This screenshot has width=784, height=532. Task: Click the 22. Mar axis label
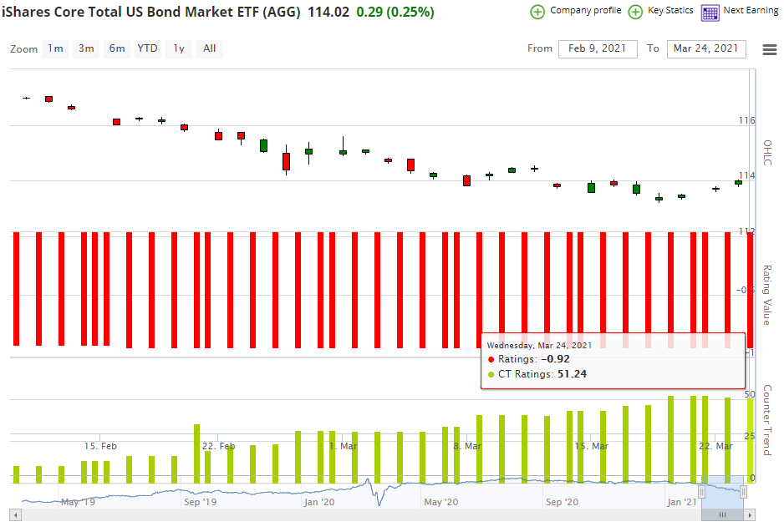715,446
